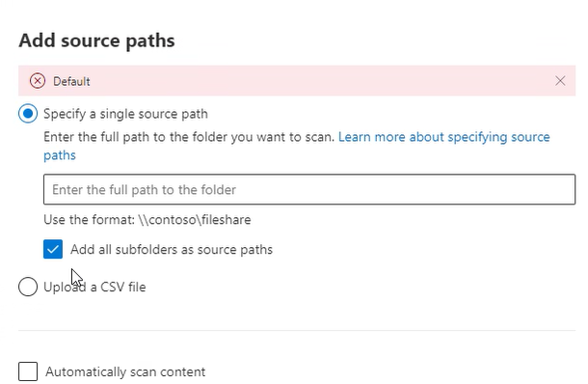
Task: Click the placeholder text in path field
Action: pyautogui.click(x=144, y=190)
